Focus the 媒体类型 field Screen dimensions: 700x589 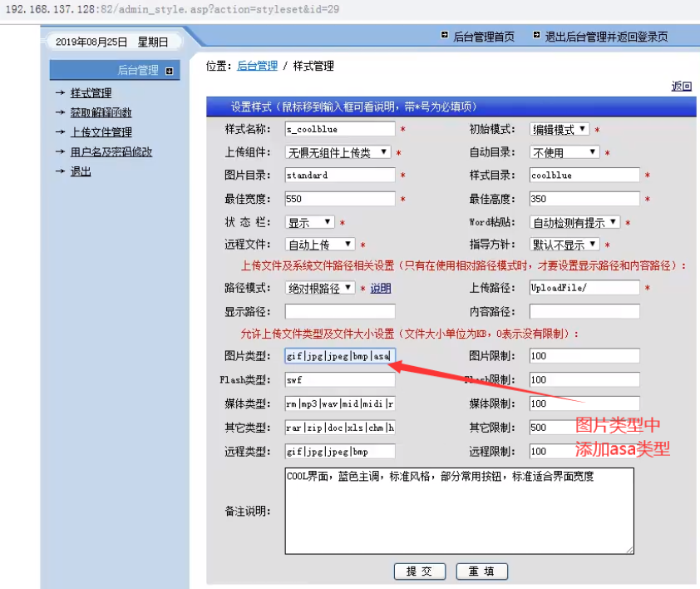340,403
